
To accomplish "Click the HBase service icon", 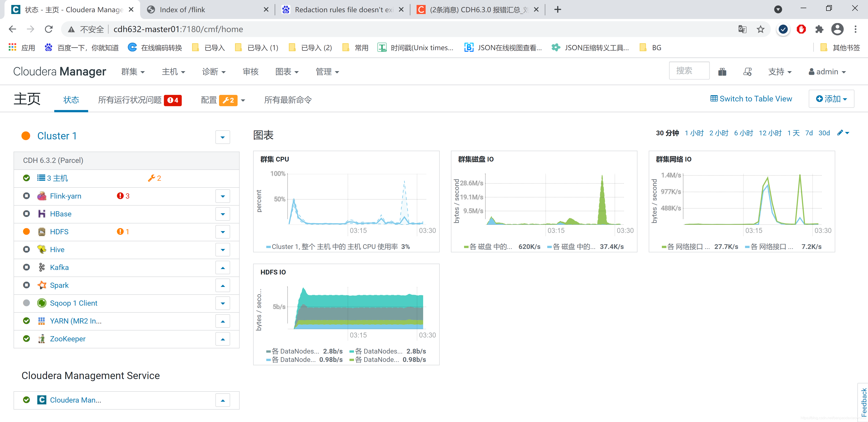I will (42, 214).
